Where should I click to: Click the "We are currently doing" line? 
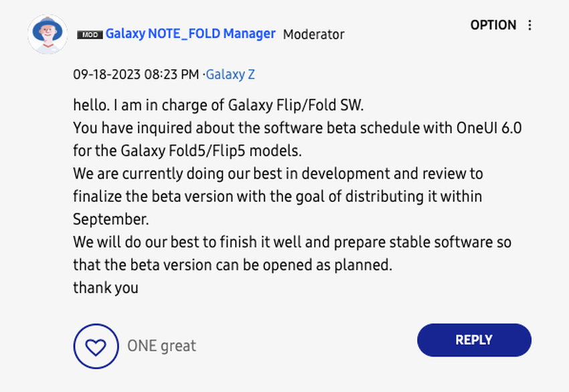pyautogui.click(x=278, y=173)
